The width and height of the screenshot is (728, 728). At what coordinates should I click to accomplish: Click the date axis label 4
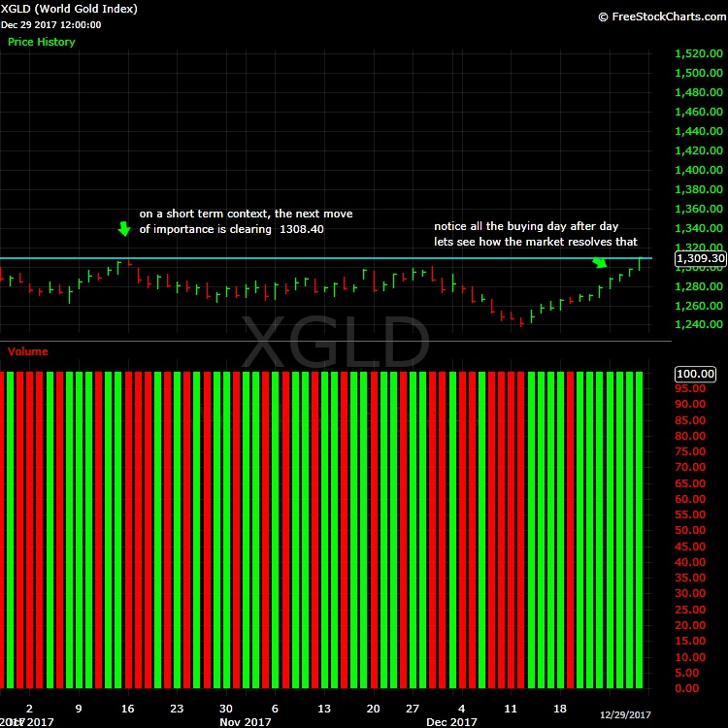pyautogui.click(x=461, y=709)
